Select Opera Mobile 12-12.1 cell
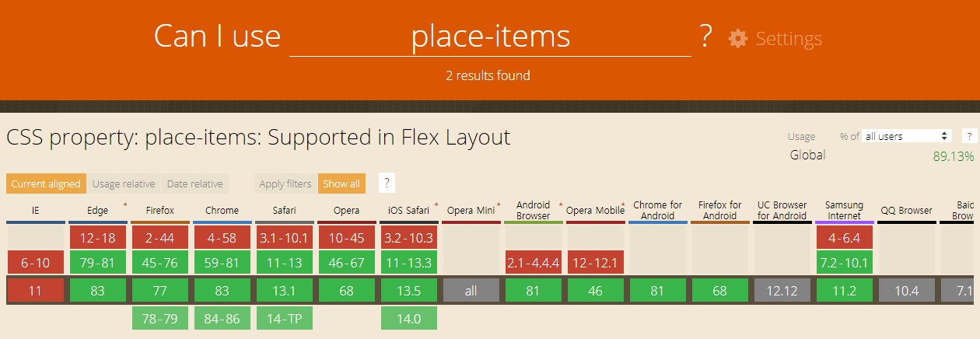 [595, 263]
